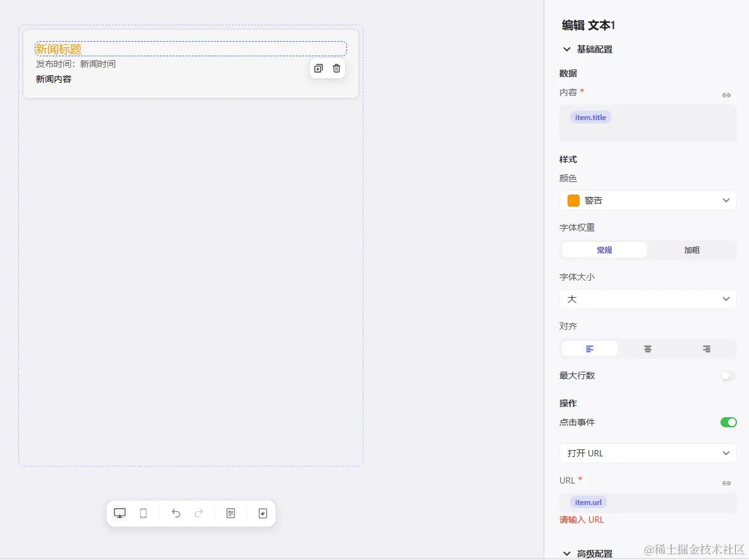749x560 pixels.
Task: Open the 字体大小 dropdown showing 大
Action: click(x=647, y=298)
